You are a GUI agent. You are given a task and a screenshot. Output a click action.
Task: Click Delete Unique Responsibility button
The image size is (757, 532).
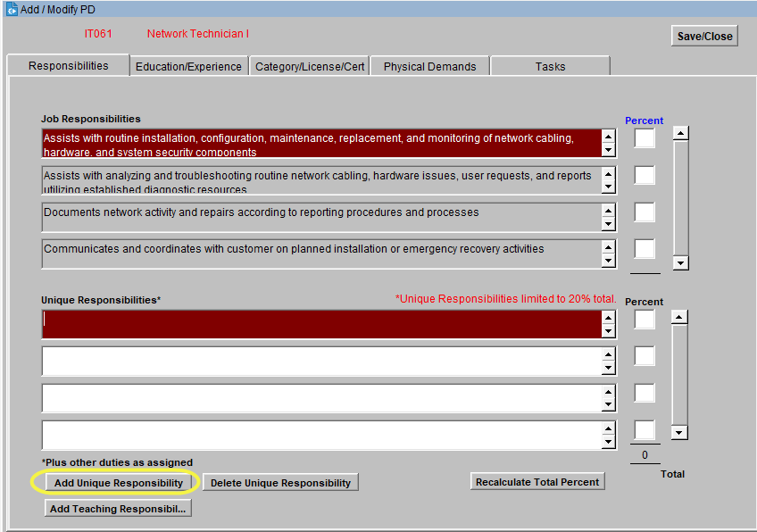pyautogui.click(x=280, y=483)
